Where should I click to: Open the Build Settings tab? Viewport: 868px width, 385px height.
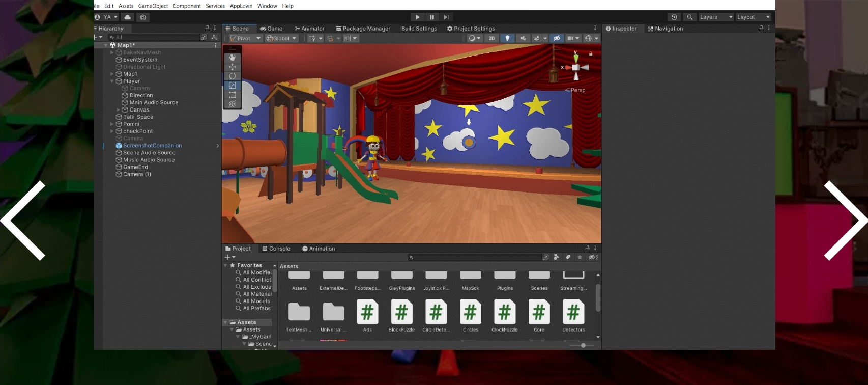tap(419, 29)
